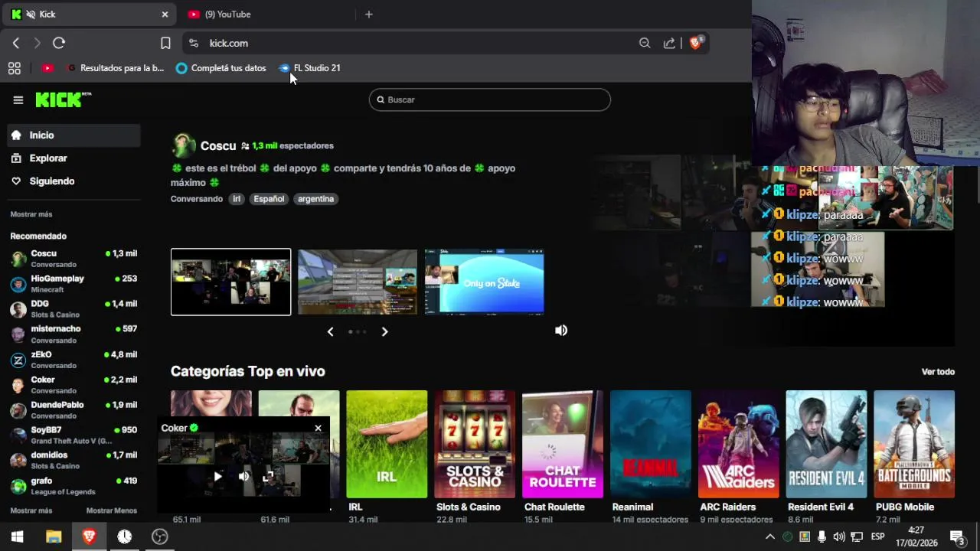
Task: Expand recommended list with Mostrar más
Action: [31, 510]
